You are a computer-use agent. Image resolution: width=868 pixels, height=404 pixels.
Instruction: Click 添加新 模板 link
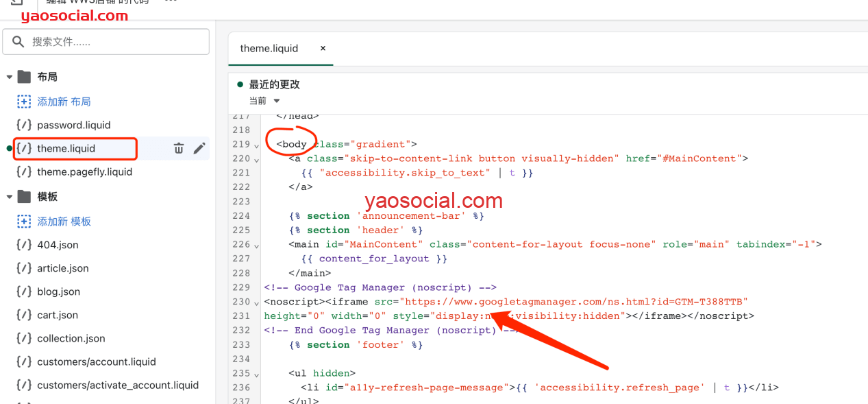tap(64, 222)
